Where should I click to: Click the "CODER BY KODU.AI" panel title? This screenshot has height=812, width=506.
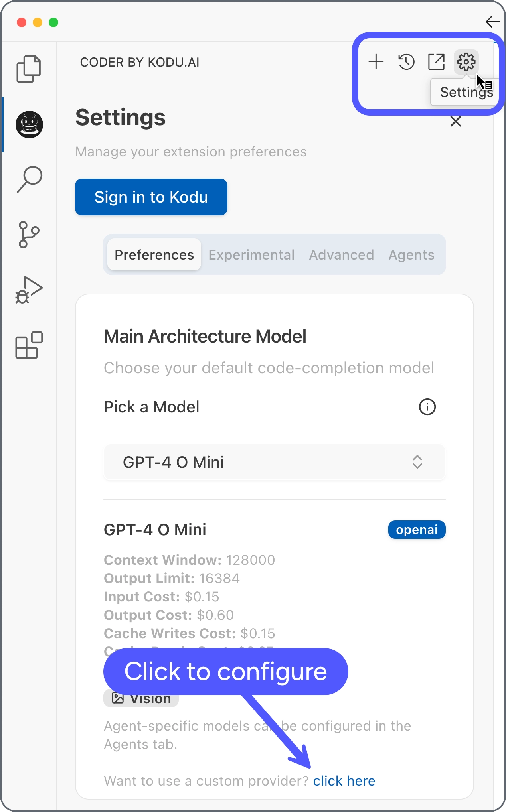pos(140,62)
